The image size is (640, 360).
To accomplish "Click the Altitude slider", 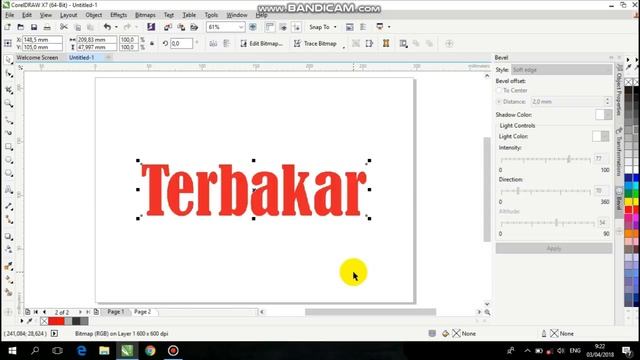I will (x=547, y=223).
